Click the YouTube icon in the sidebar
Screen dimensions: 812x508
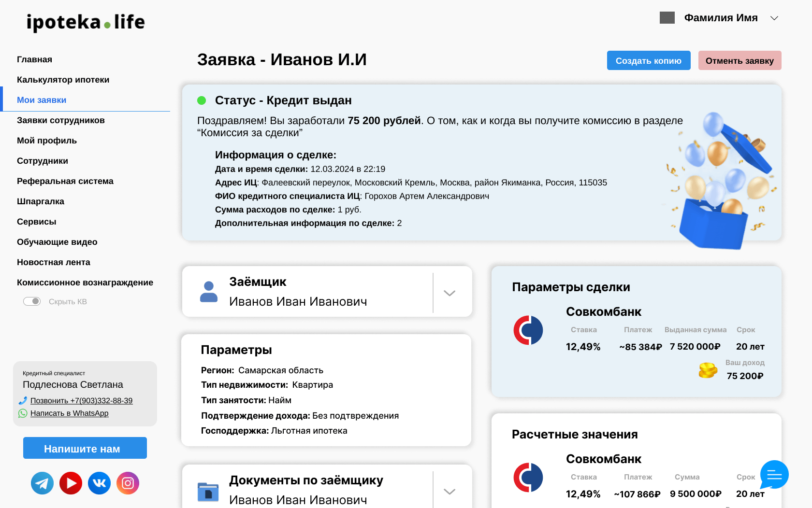pyautogui.click(x=71, y=483)
